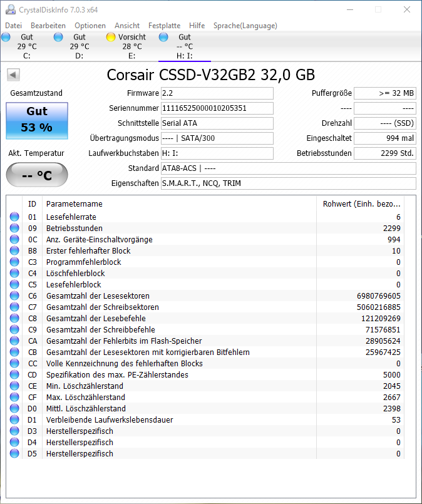Select the D: drive tab

79,46
